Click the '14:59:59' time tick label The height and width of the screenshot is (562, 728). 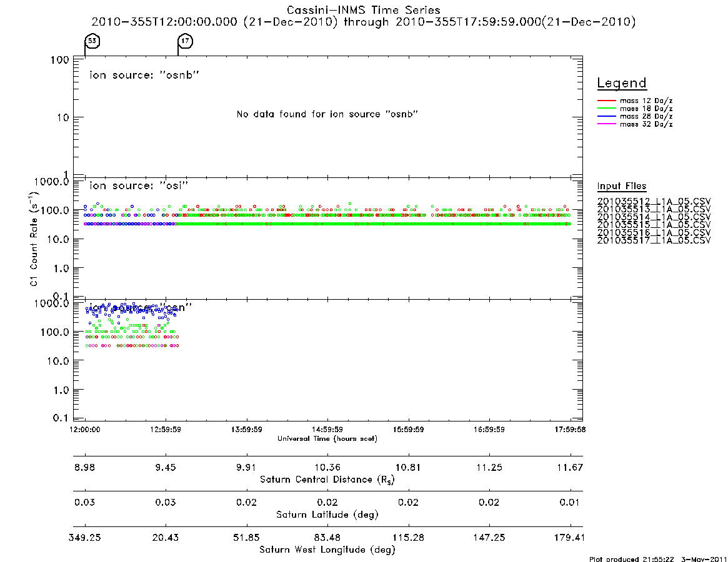(327, 430)
